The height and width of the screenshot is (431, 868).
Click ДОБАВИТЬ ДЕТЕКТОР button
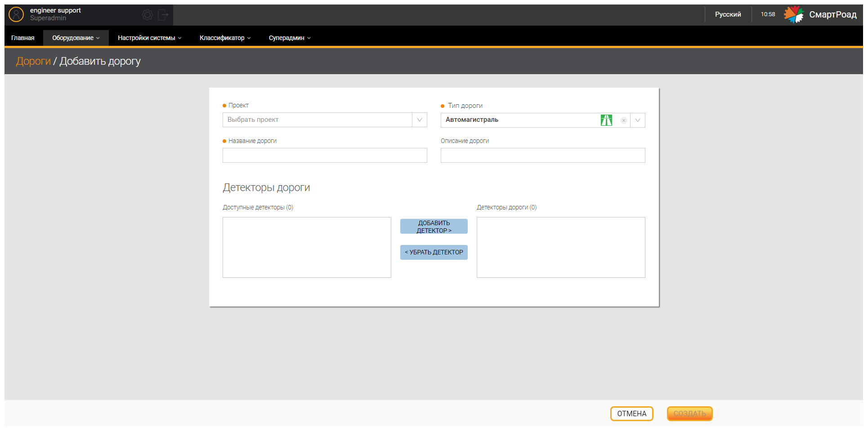point(434,227)
